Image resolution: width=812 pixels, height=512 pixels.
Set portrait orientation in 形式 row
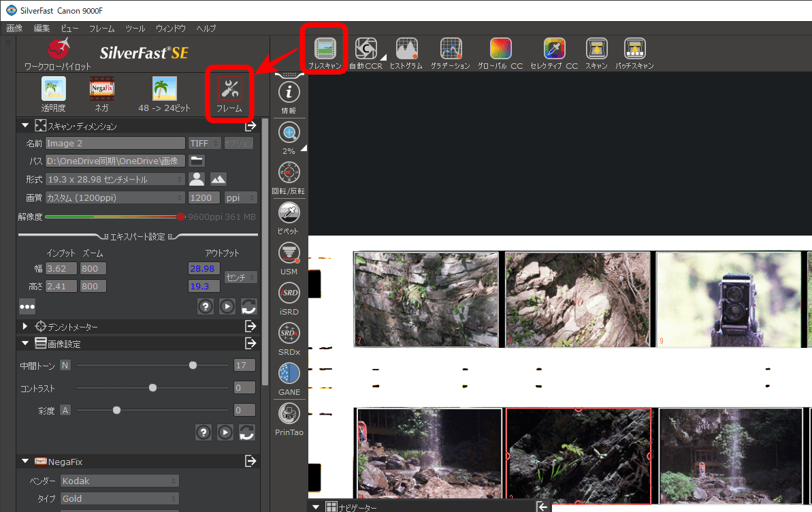coord(196,179)
